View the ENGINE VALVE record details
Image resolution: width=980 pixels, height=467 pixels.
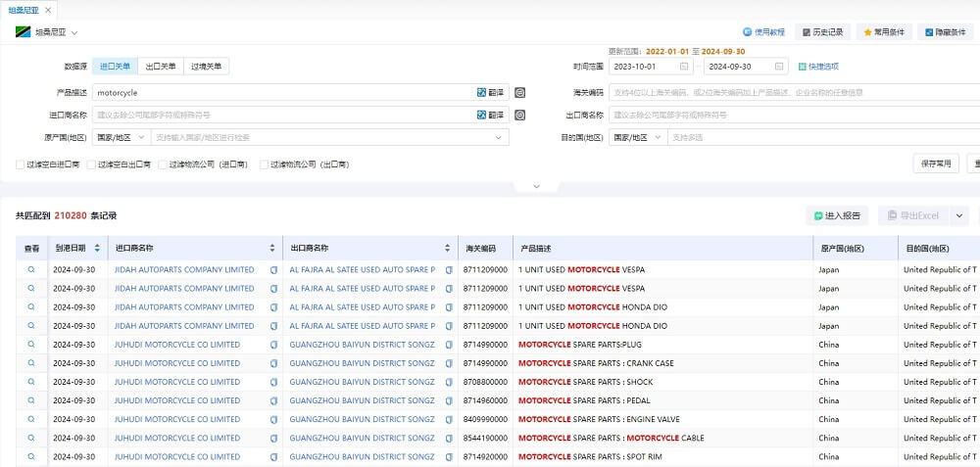31,420
